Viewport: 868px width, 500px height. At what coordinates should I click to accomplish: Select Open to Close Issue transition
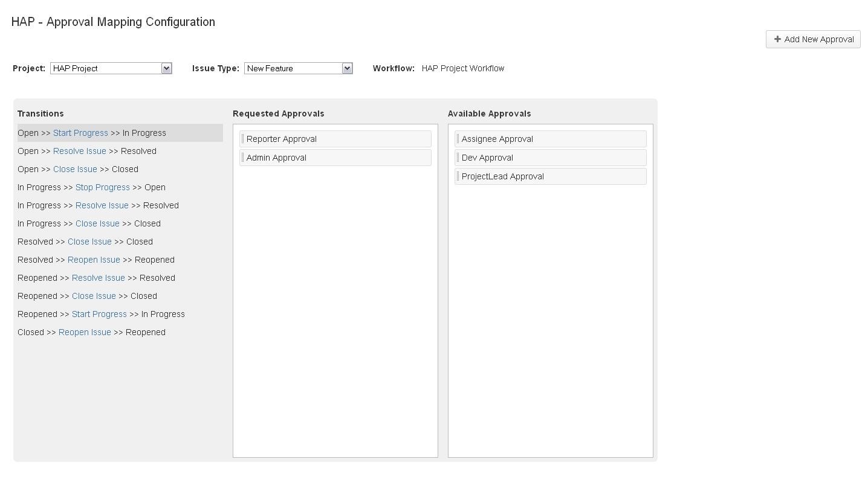(75, 169)
